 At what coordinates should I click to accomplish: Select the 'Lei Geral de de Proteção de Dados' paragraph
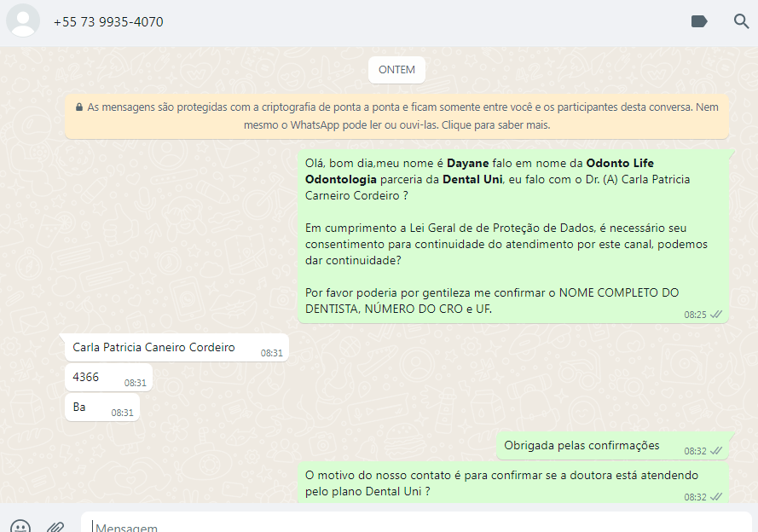pos(506,244)
